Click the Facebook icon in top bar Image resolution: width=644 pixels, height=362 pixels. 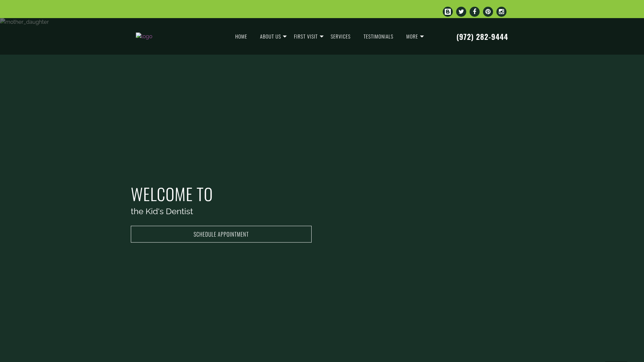click(474, 12)
